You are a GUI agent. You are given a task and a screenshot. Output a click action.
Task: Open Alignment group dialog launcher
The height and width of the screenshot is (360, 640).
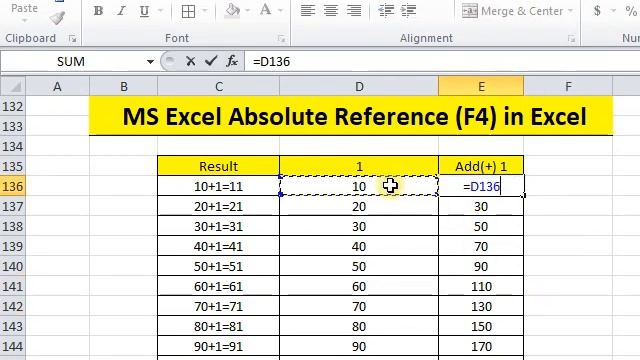click(x=571, y=38)
